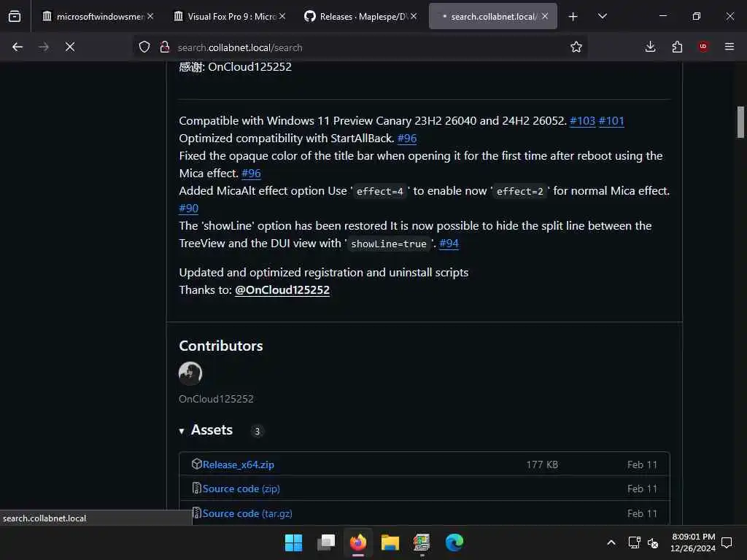Image resolution: width=747 pixels, height=560 pixels.
Task: View site security via the padlock icon
Action: (165, 47)
